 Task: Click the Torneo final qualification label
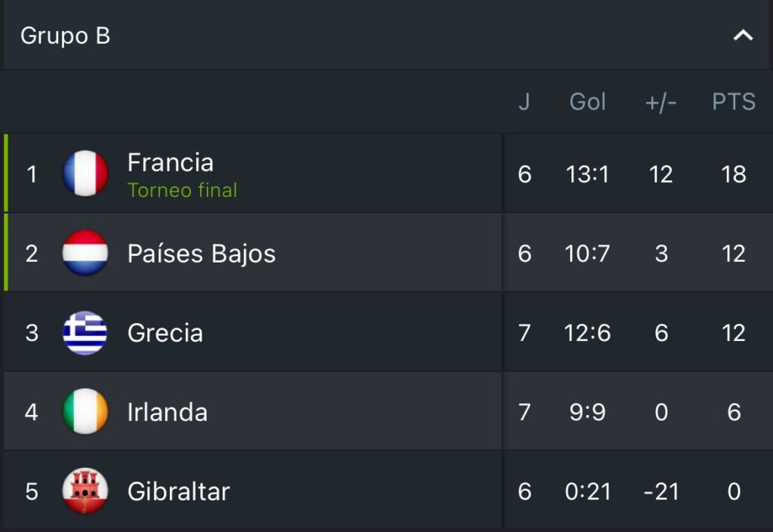pos(183,190)
